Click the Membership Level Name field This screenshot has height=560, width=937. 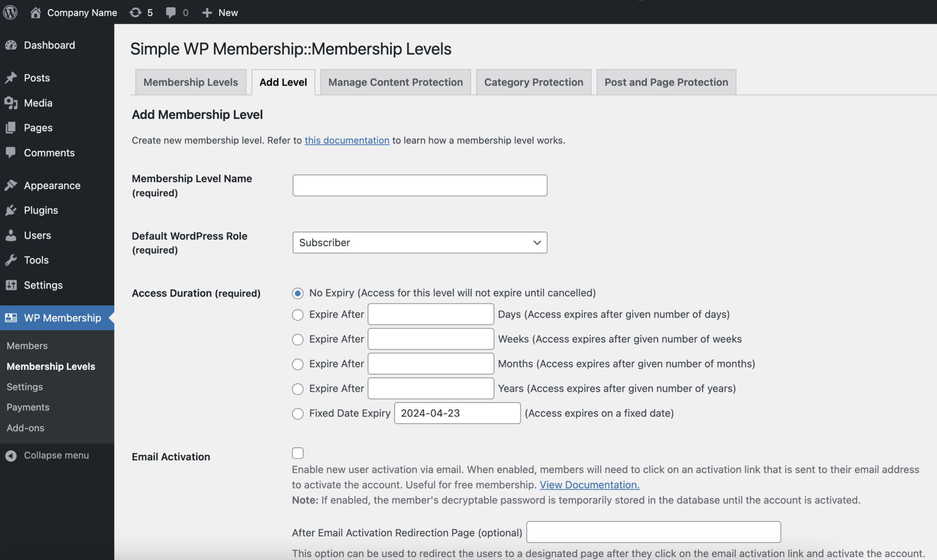tap(420, 185)
